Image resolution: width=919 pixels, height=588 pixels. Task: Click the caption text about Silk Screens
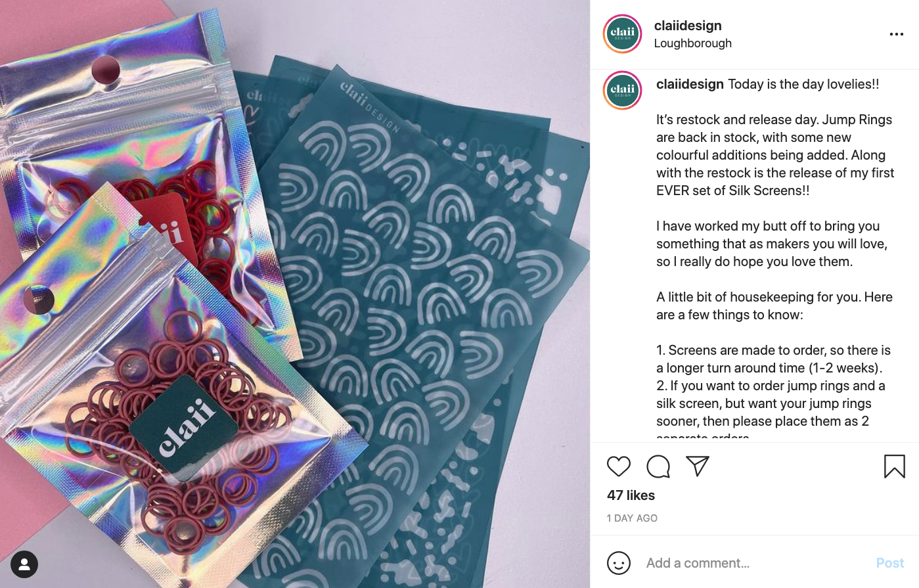775,155
